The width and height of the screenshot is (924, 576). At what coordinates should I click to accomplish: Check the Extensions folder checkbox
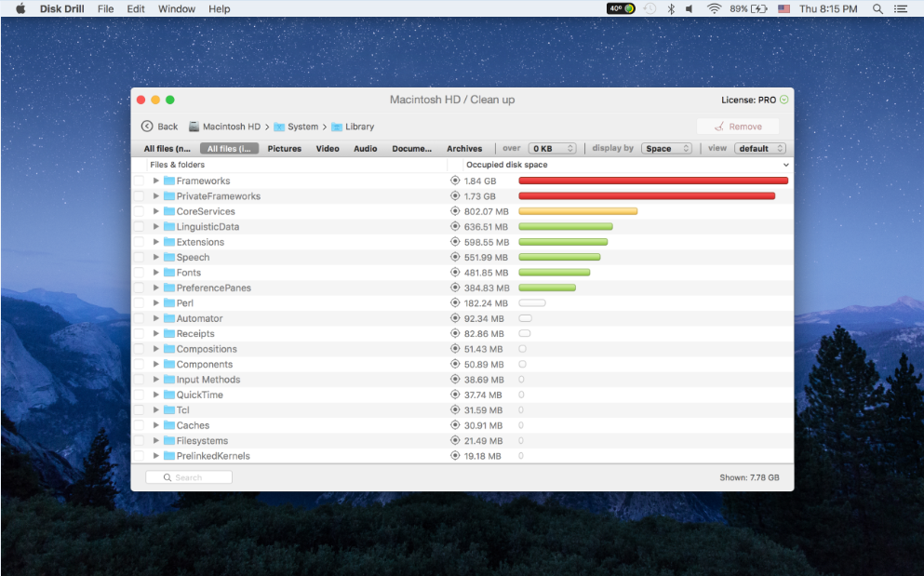139,242
